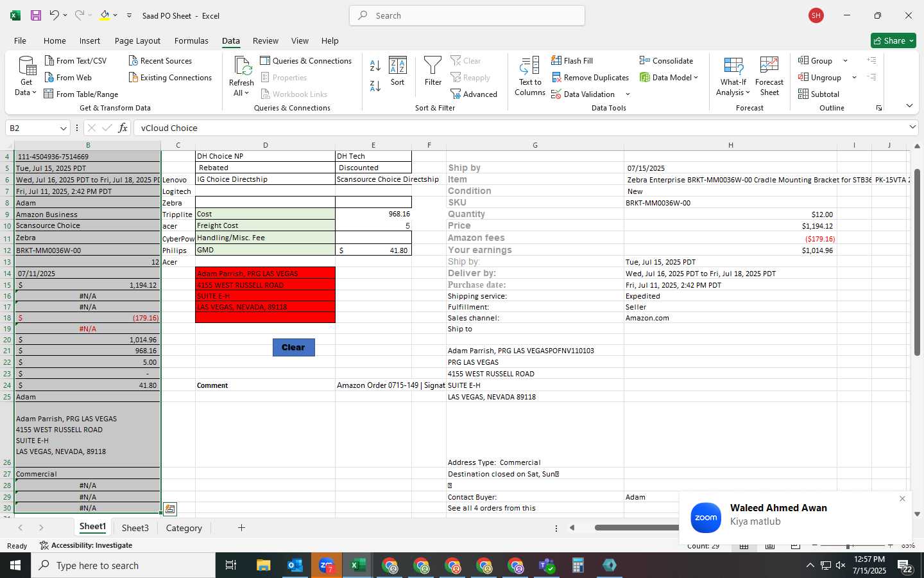This screenshot has width=924, height=578.
Task: Apply Subtotal to data
Action: pyautogui.click(x=818, y=94)
